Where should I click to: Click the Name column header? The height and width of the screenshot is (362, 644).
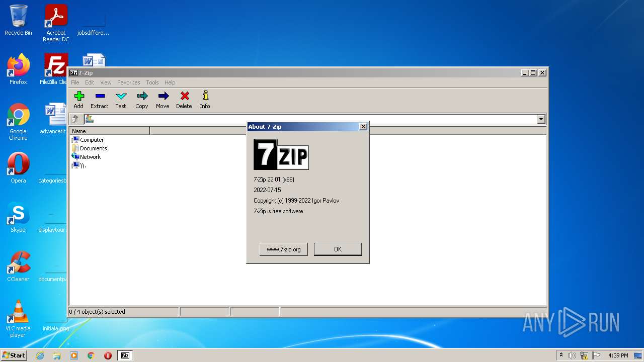tap(109, 131)
